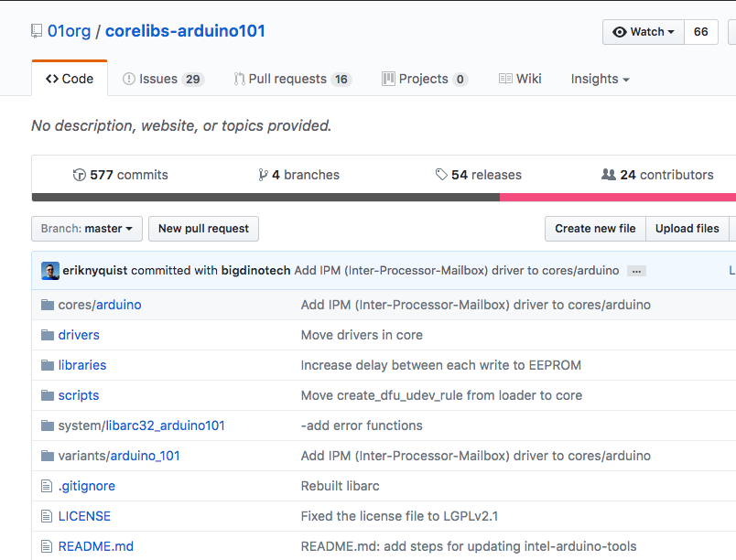736x560 pixels.
Task: Open the README.md file link
Action: [95, 546]
